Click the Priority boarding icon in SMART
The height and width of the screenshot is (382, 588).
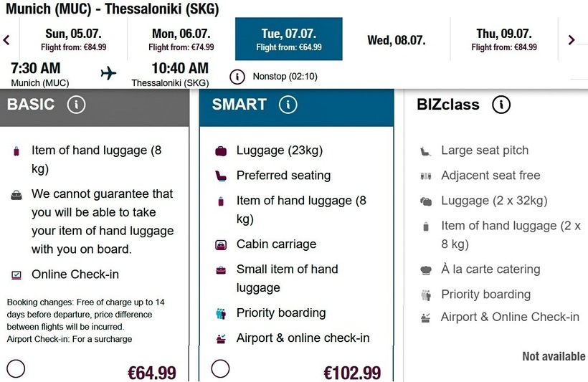click(221, 313)
